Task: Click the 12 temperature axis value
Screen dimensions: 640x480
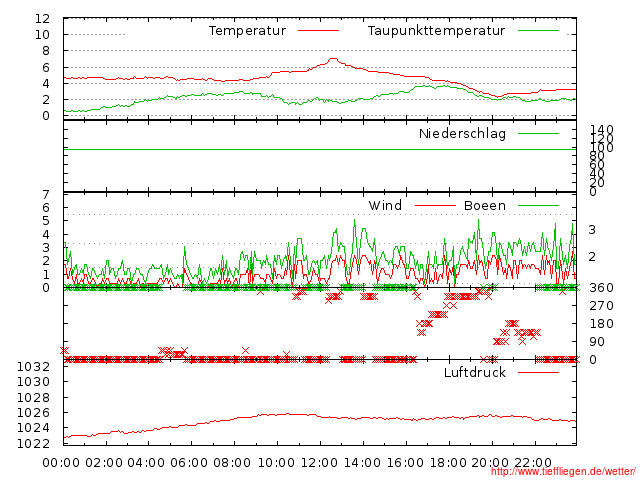Action: click(42, 19)
